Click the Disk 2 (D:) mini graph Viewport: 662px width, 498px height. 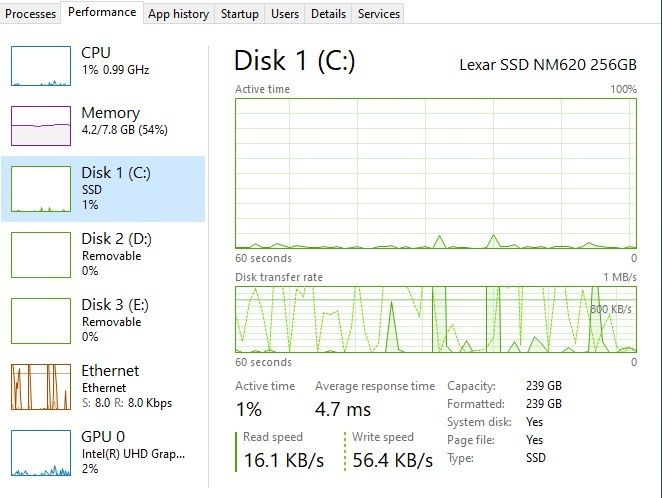41,254
